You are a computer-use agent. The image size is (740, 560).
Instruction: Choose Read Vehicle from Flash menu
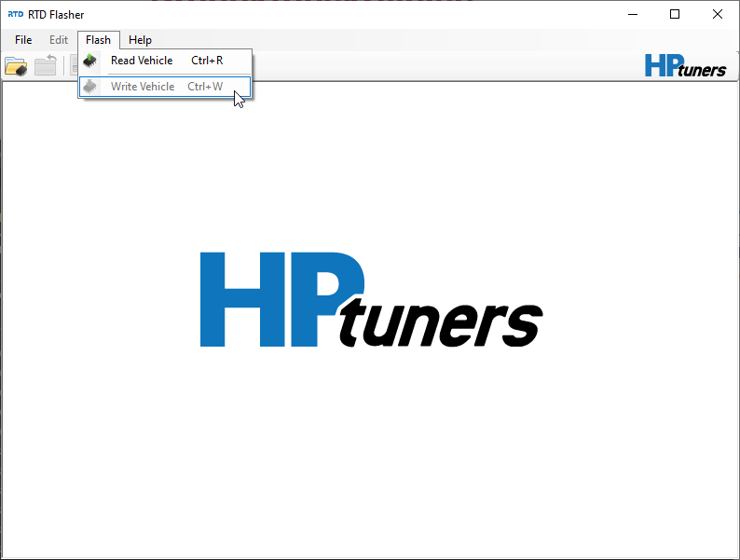(x=165, y=61)
